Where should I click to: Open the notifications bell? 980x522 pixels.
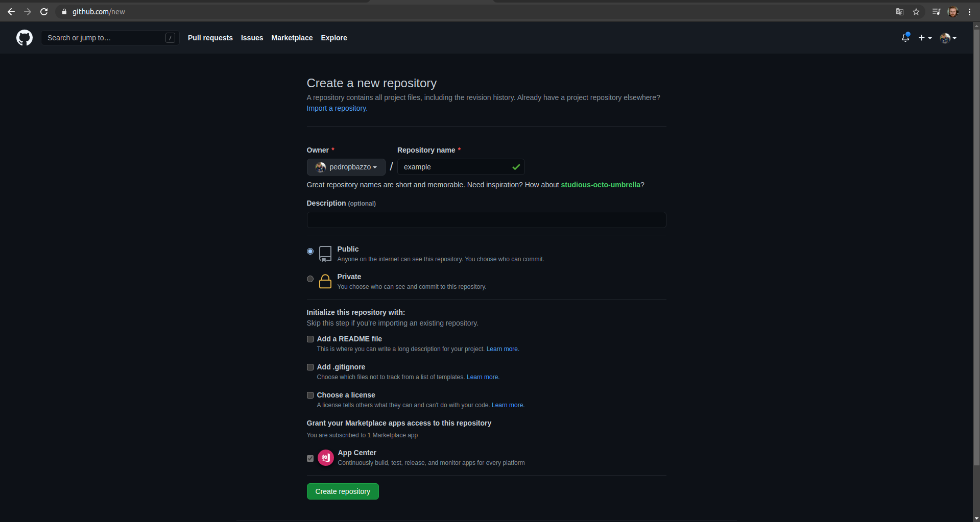tap(905, 37)
